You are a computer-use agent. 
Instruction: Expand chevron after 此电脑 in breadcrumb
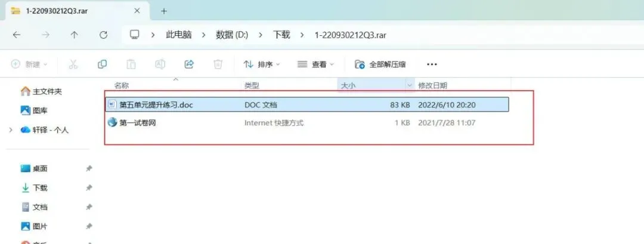(204, 35)
